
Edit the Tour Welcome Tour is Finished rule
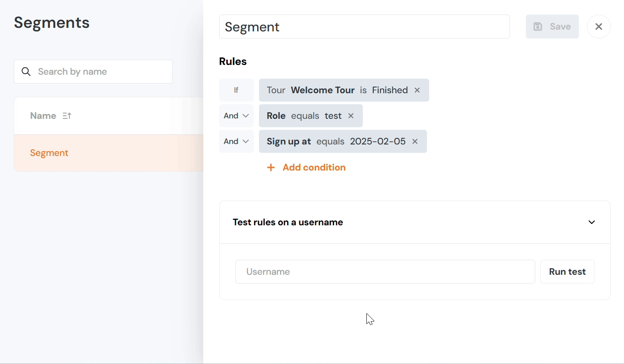tap(337, 90)
